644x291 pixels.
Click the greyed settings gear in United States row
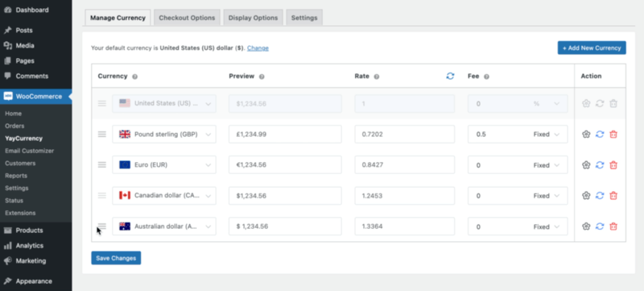[586, 103]
